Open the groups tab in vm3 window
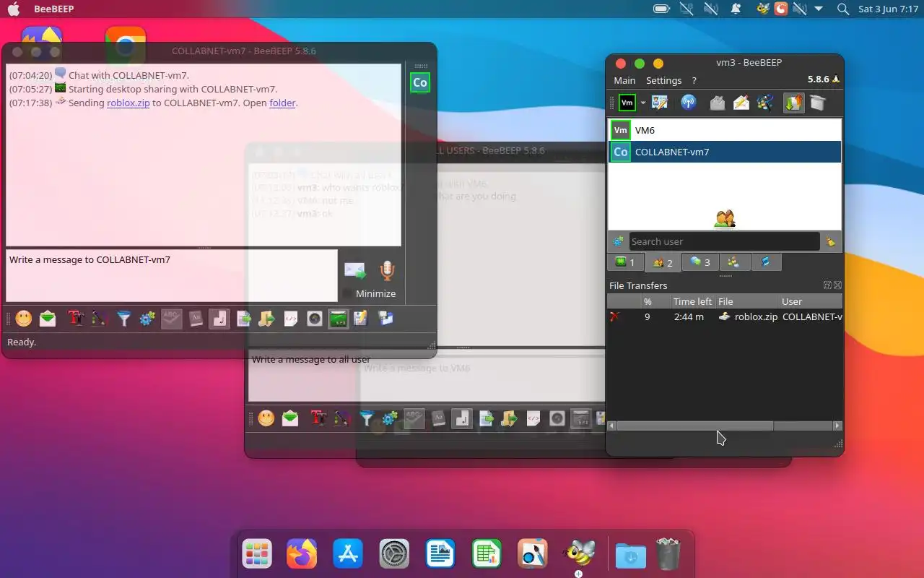The width and height of the screenshot is (924, 578). 734,262
